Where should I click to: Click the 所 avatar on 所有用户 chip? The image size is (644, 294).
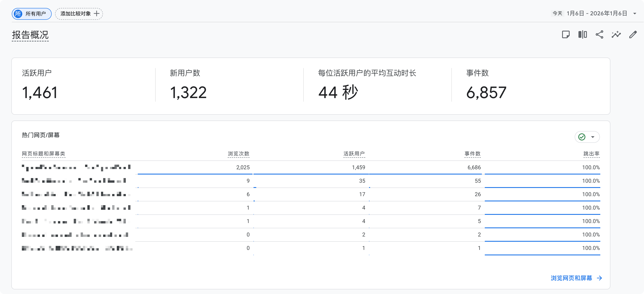(x=18, y=14)
